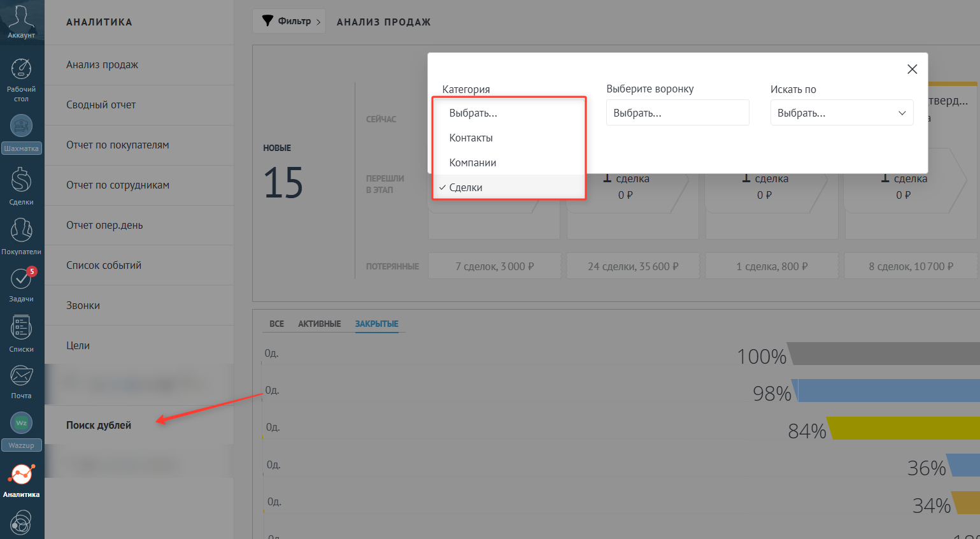Open Поиск дублей menu item
980x539 pixels.
click(x=139, y=426)
